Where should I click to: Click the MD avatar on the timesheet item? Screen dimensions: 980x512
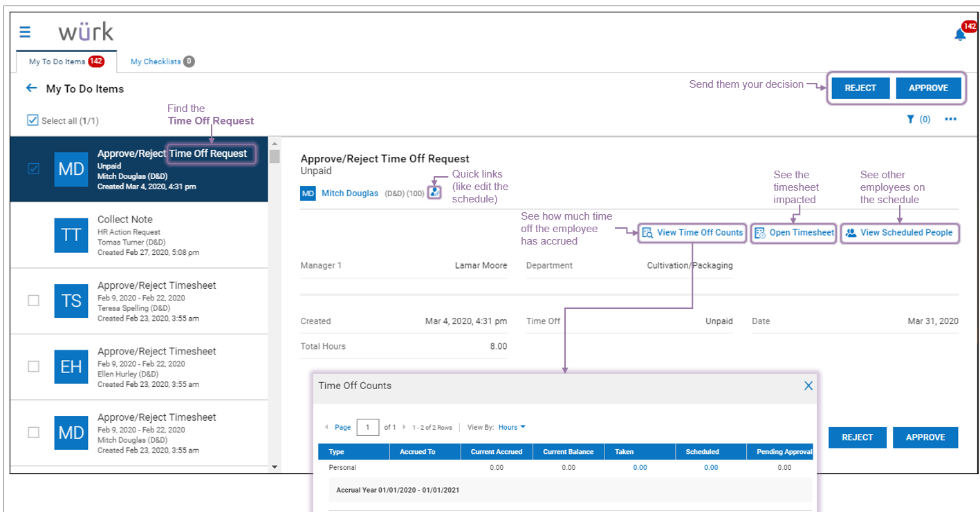pos(71,433)
